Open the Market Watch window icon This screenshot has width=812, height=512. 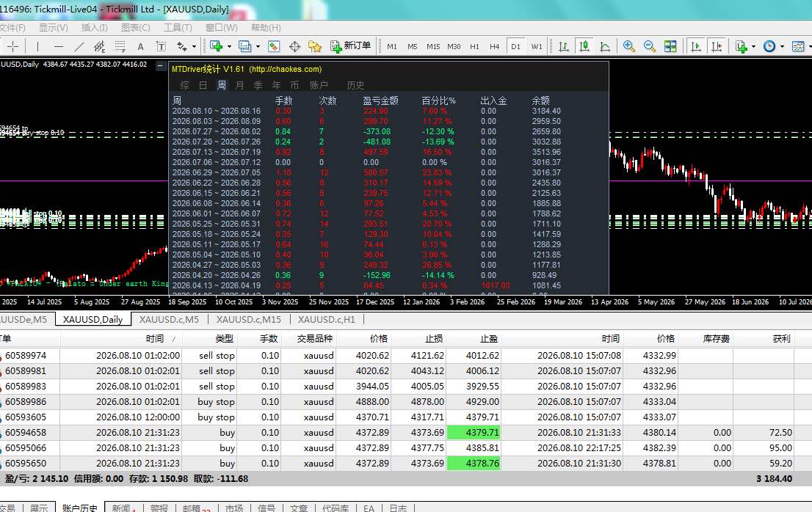coord(274,46)
